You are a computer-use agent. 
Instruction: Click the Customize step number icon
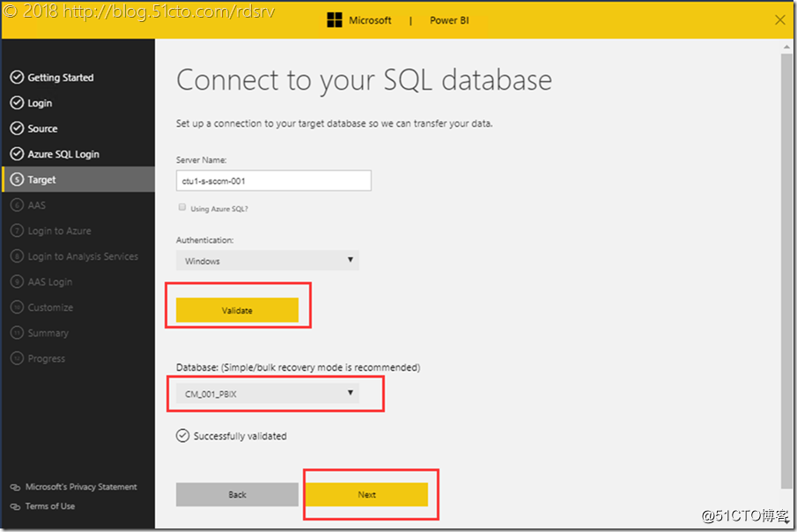tap(17, 307)
